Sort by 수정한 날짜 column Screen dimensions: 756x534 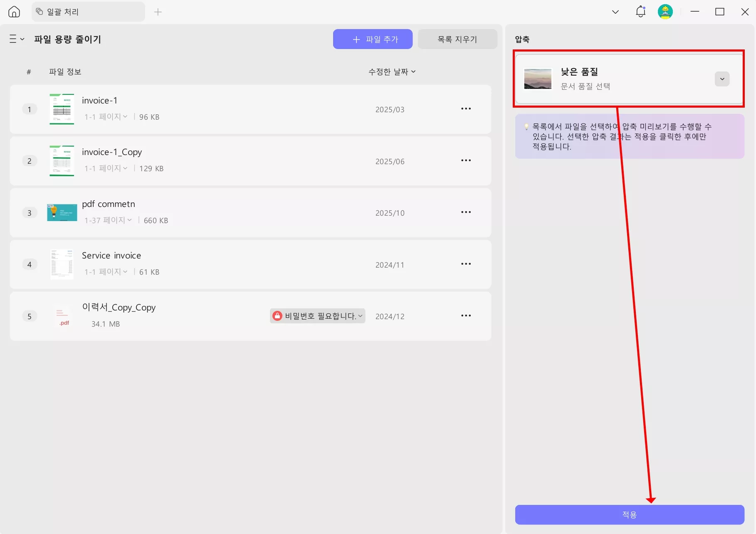point(392,72)
